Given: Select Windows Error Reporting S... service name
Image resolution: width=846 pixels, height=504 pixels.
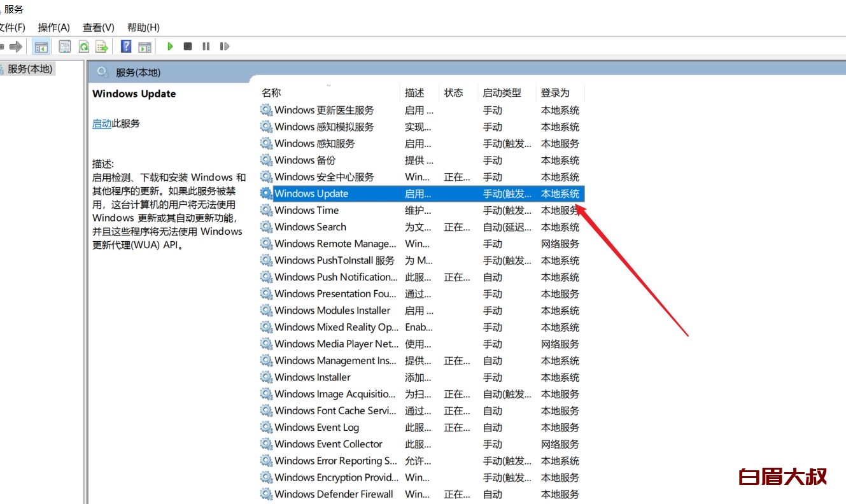Looking at the screenshot, I should 336,461.
